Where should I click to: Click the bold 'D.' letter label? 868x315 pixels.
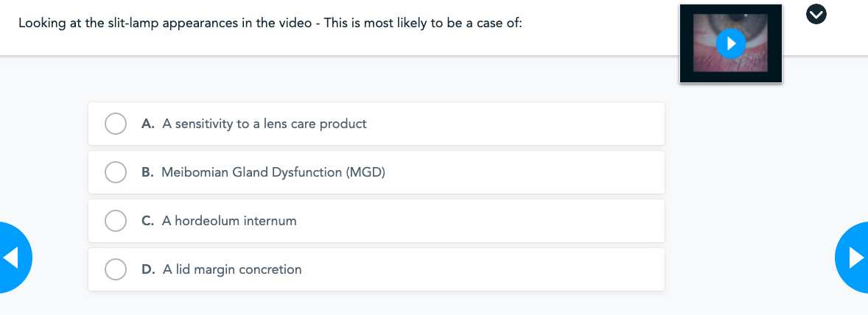pyautogui.click(x=147, y=269)
